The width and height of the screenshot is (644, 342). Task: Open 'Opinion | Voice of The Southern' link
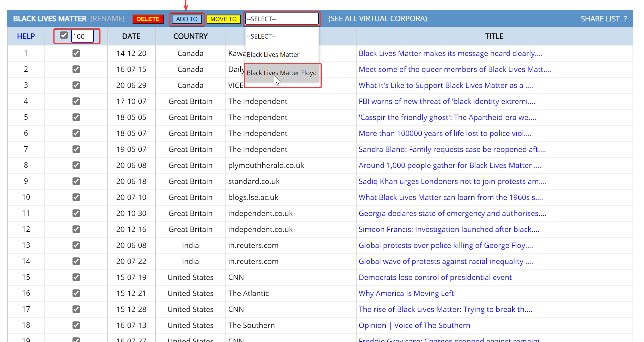(x=414, y=325)
